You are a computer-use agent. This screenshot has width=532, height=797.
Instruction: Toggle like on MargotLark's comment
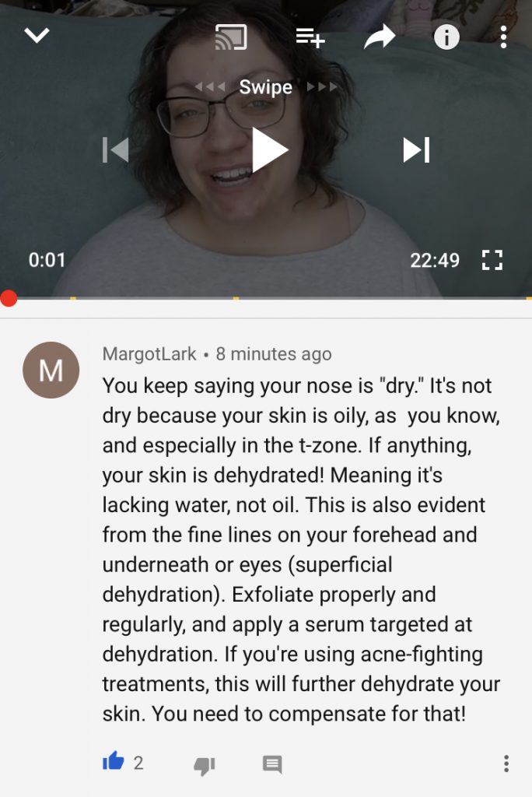click(114, 761)
